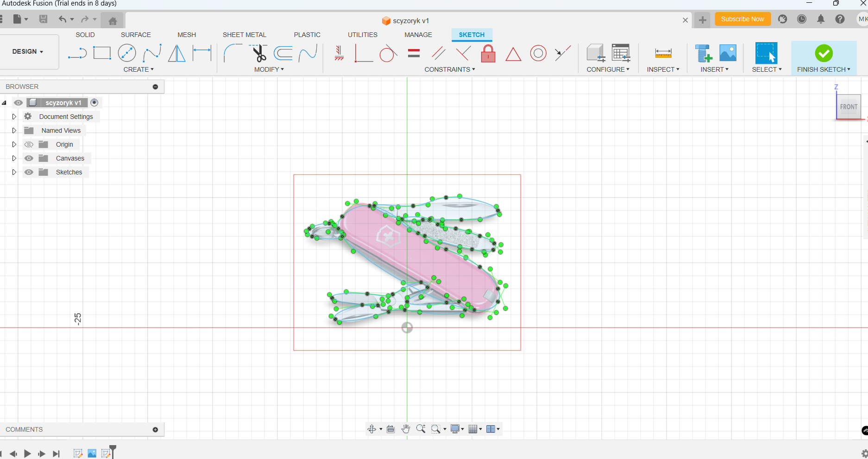
Task: Click the Configure model icon
Action: [596, 53]
